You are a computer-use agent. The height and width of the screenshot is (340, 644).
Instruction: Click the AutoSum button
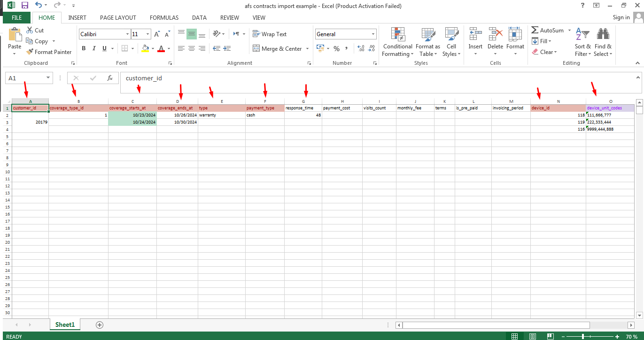[547, 30]
